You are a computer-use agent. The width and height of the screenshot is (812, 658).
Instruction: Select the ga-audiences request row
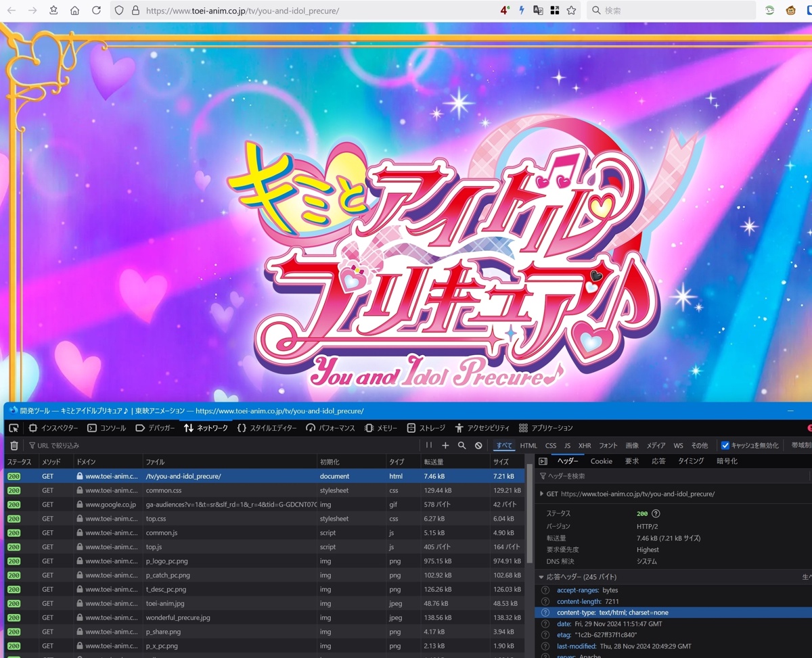(265, 504)
